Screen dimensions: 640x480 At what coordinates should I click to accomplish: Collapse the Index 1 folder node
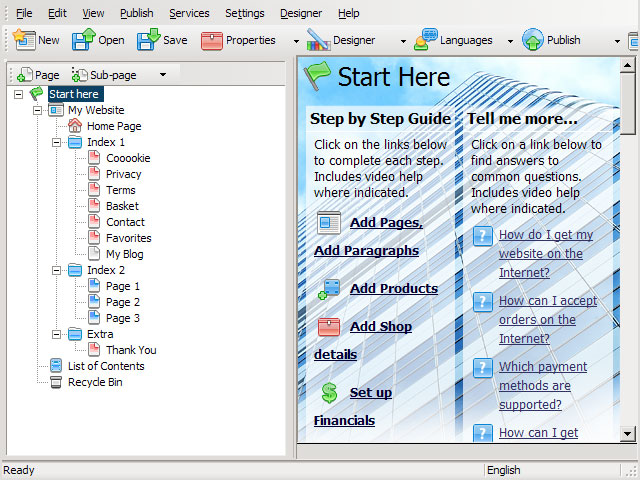pos(56,142)
